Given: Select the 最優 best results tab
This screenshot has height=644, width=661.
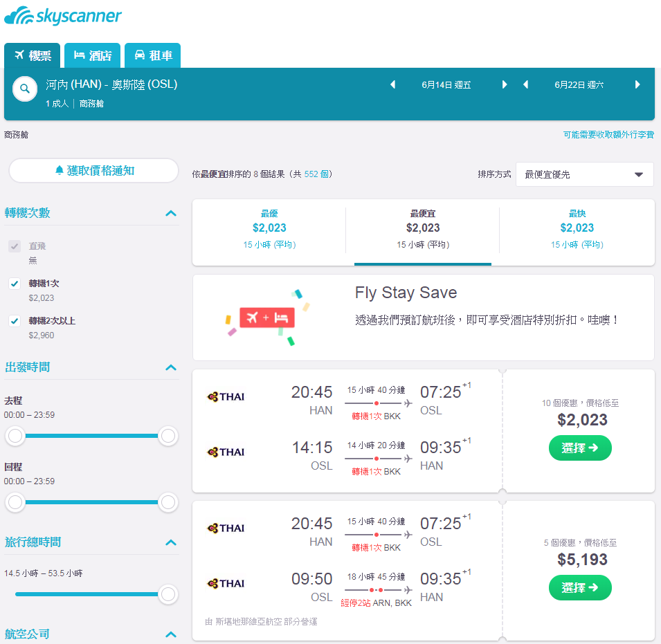Looking at the screenshot, I should click(269, 232).
